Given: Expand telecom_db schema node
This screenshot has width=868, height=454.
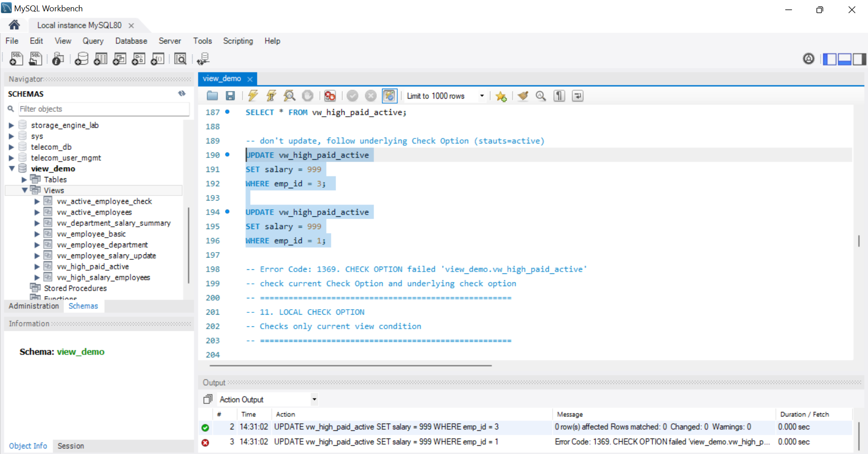Looking at the screenshot, I should point(11,147).
